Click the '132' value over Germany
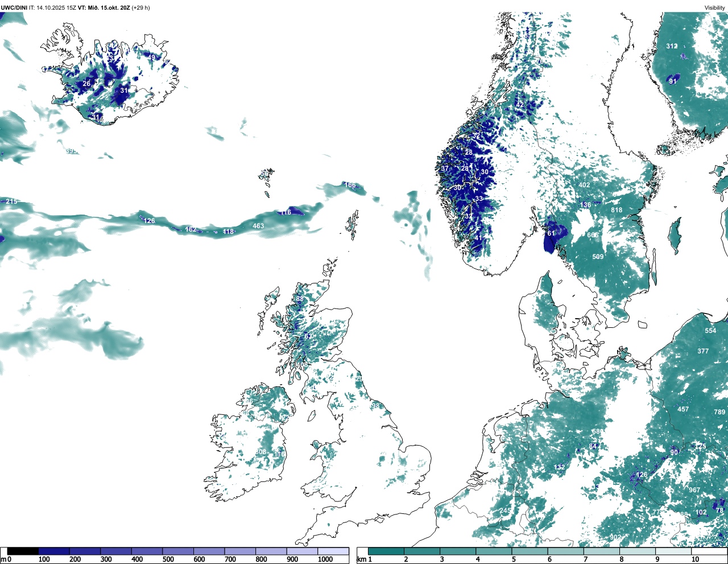The width and height of the screenshot is (728, 564). [x=560, y=467]
